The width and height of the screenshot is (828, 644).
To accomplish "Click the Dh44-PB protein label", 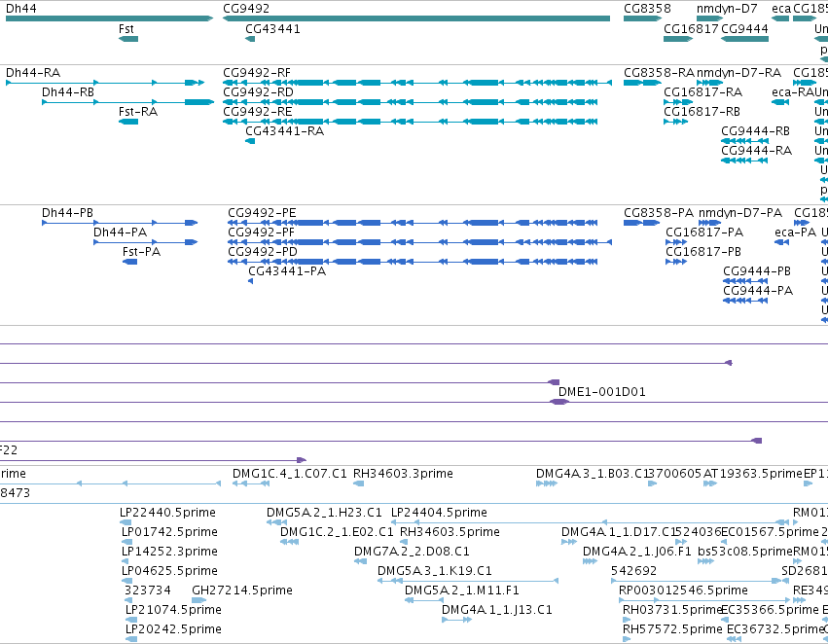I will tap(67, 213).
